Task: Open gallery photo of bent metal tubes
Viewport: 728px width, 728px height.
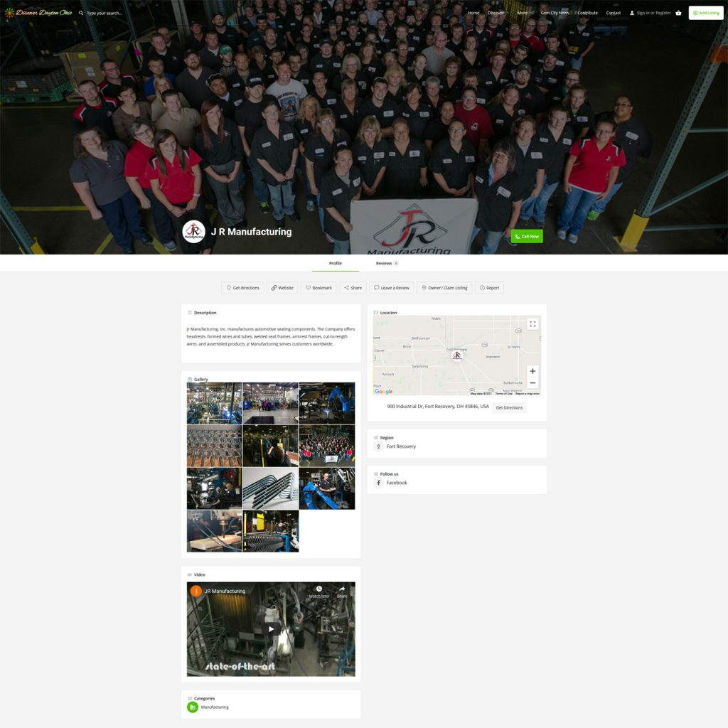Action: tap(271, 488)
